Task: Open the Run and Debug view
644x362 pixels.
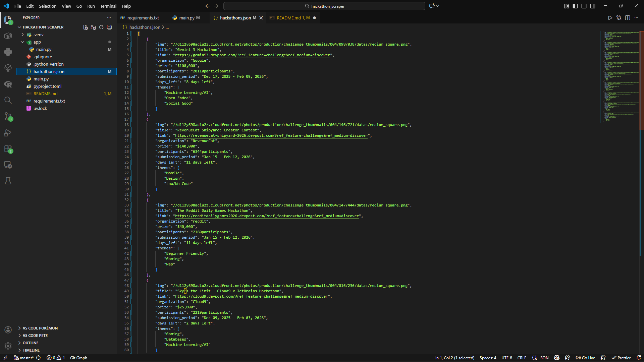Action: coord(8,133)
